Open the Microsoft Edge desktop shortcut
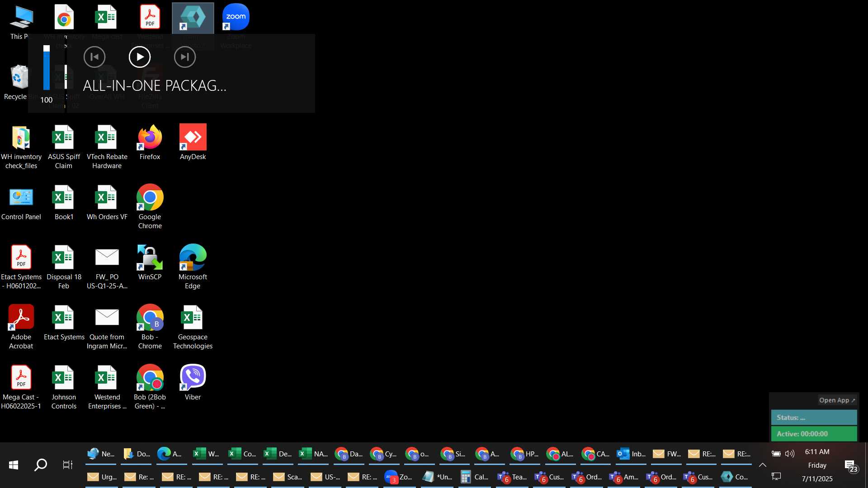The width and height of the screenshot is (868, 488). pos(193,267)
